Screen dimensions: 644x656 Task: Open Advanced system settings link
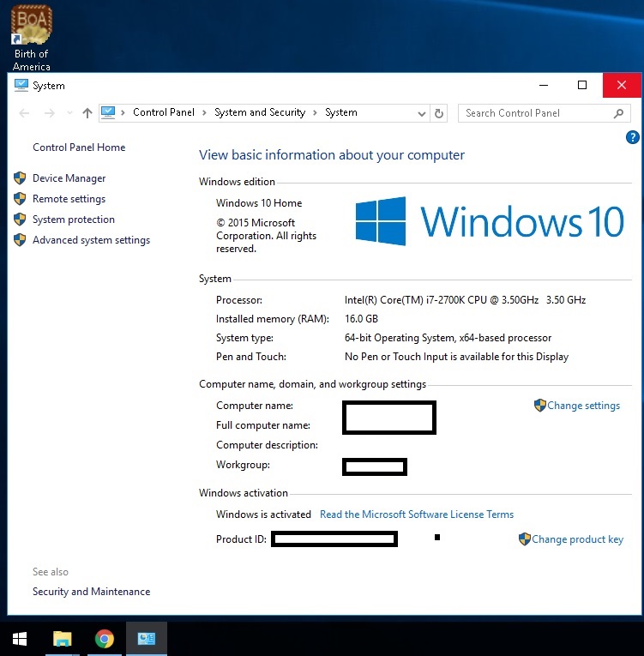[91, 240]
